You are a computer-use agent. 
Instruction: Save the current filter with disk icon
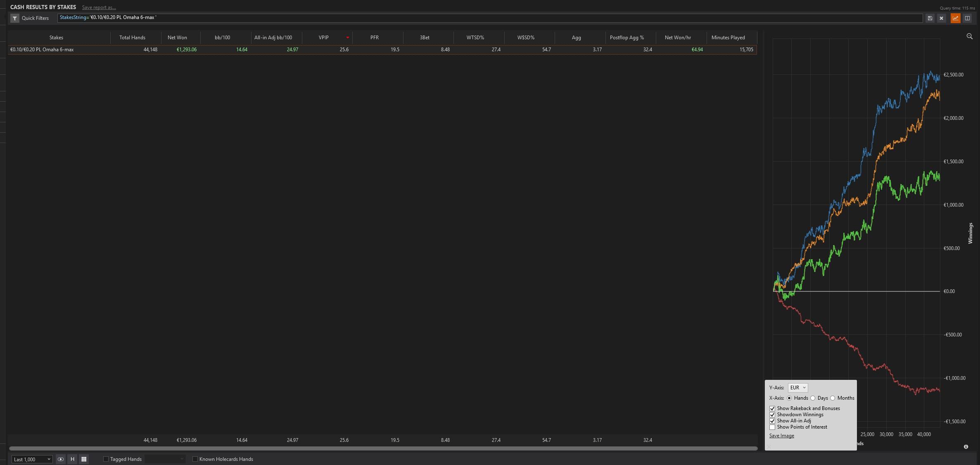[930, 18]
